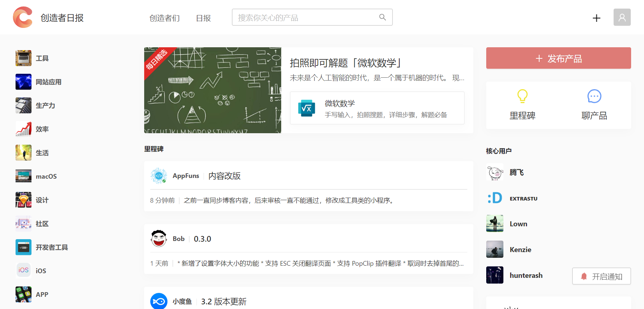Click the search magnifier icon
The width and height of the screenshot is (644, 309).
click(x=382, y=17)
